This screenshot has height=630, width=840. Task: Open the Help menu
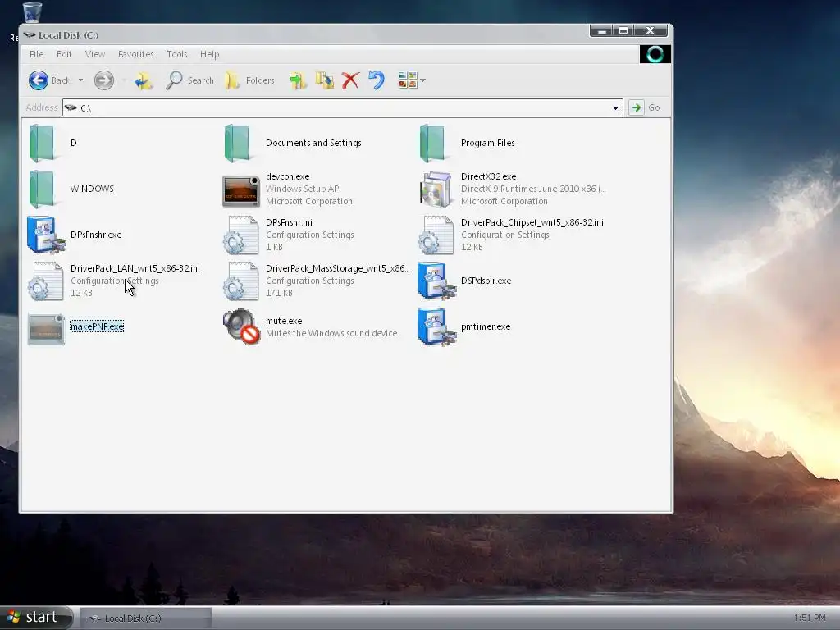point(209,54)
